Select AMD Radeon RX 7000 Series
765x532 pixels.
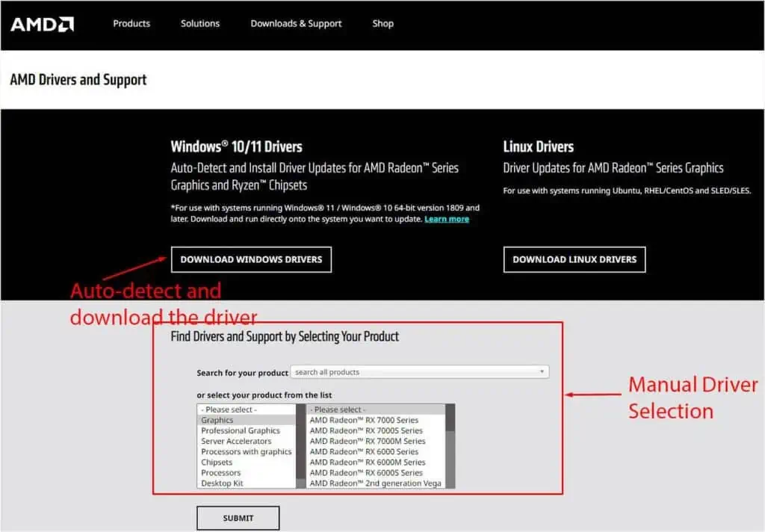click(367, 419)
